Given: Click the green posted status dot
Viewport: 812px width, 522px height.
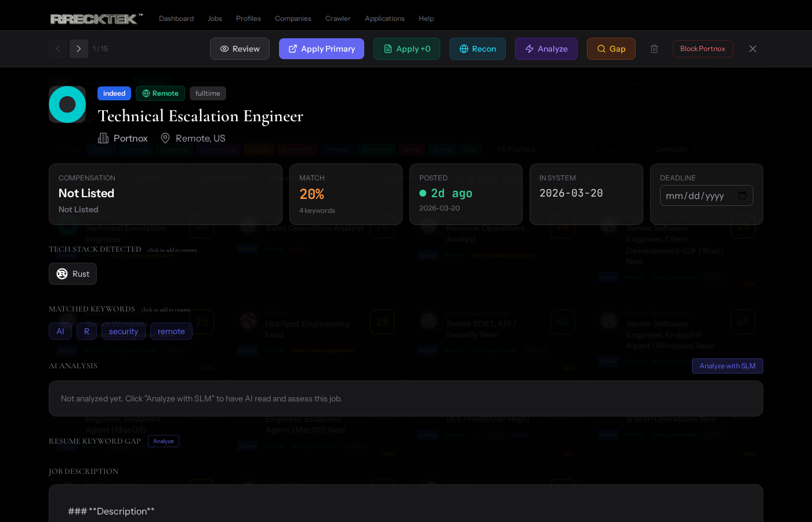Looking at the screenshot, I should tap(423, 193).
